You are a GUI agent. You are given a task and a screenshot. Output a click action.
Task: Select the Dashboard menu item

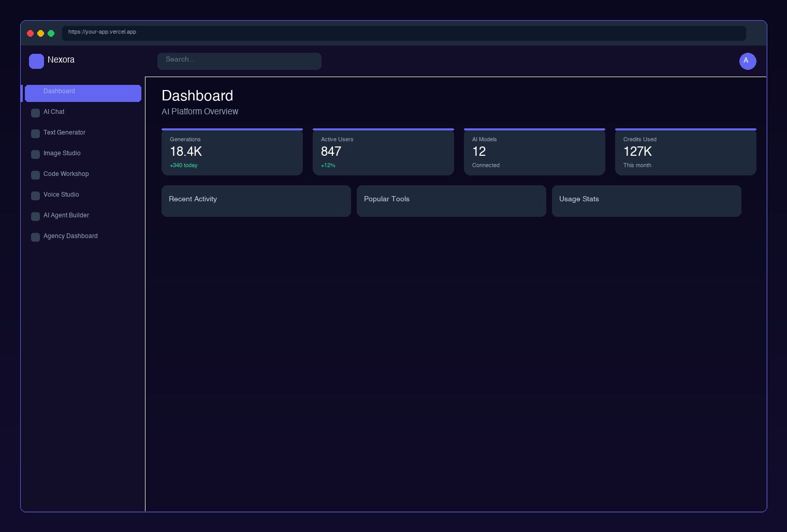83,93
